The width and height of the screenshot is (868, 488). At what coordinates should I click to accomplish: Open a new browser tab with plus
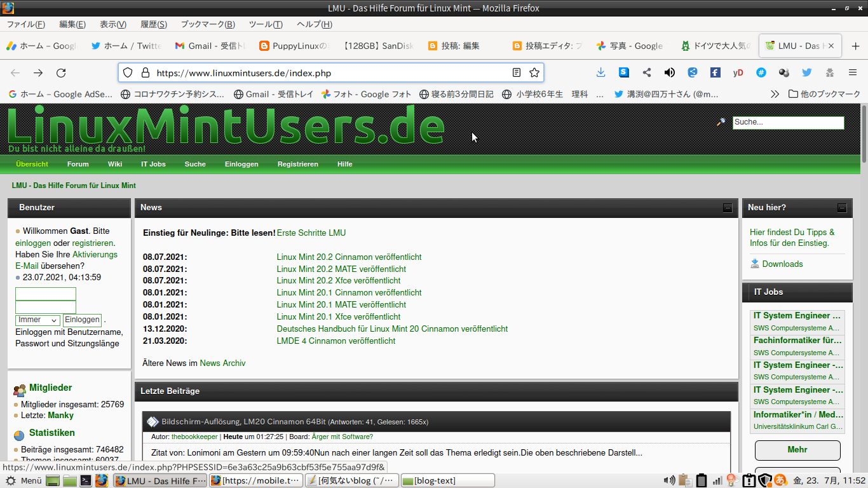(x=855, y=46)
